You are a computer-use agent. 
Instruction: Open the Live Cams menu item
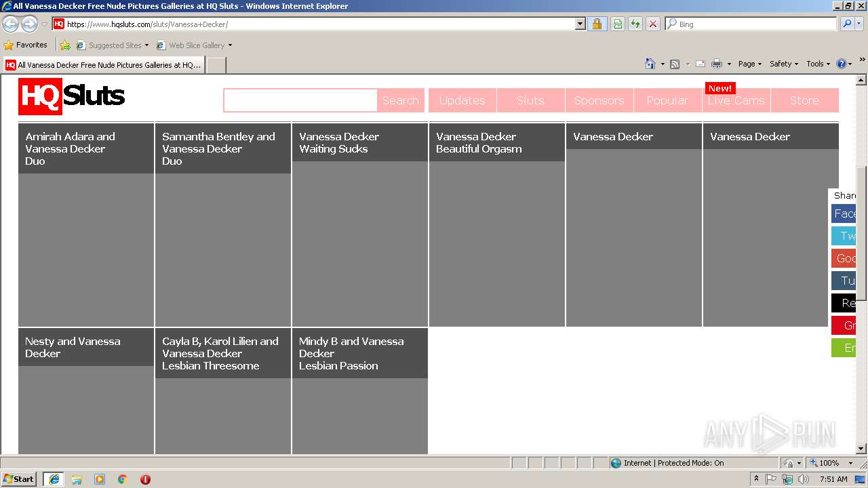pos(736,100)
